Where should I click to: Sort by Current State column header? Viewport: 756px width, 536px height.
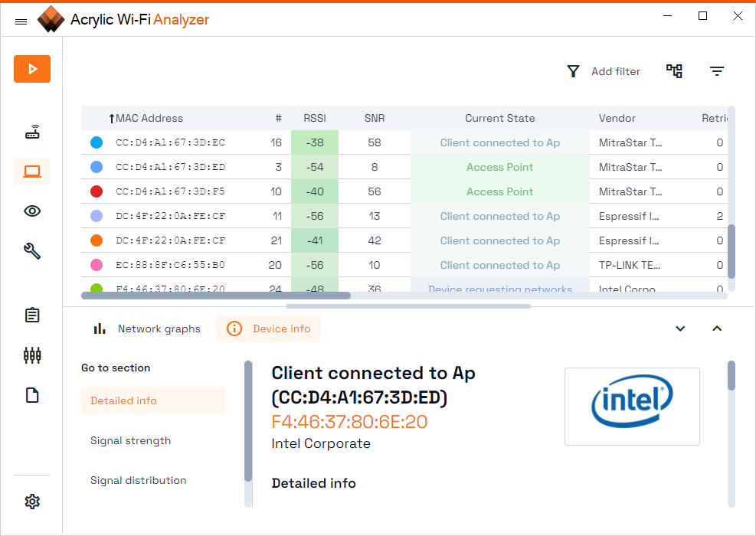click(500, 118)
